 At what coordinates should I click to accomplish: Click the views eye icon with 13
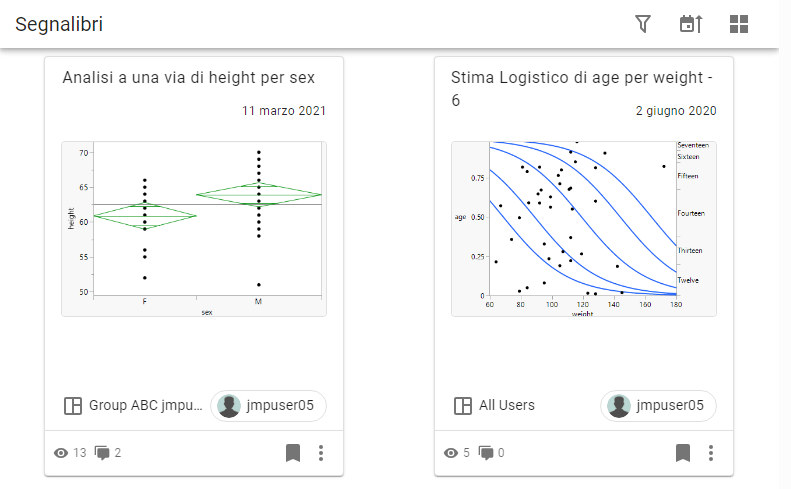(x=61, y=453)
